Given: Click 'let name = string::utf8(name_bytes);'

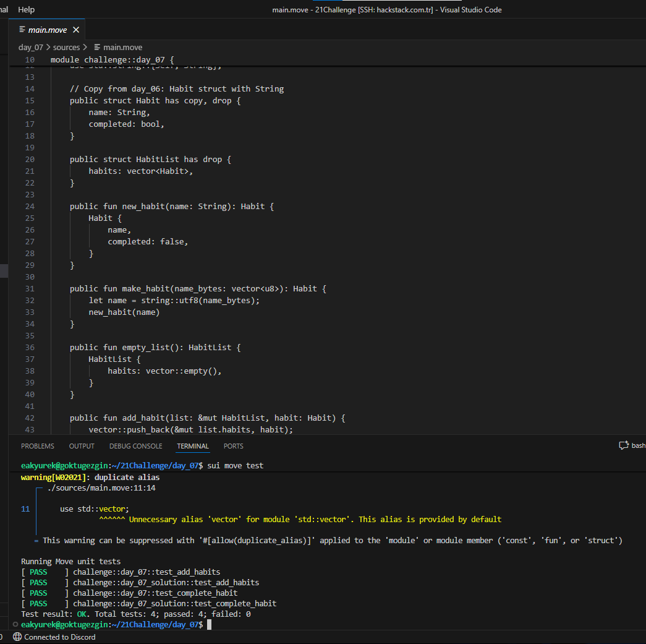Looking at the screenshot, I should point(174,301).
